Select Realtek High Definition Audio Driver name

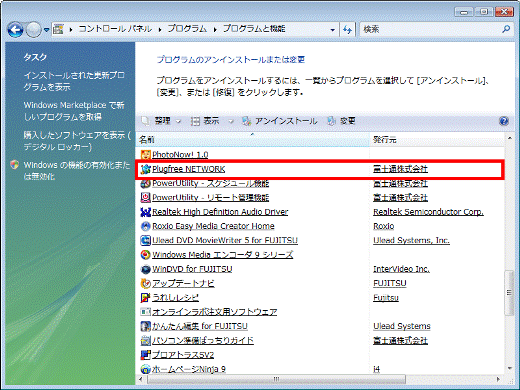220,212
